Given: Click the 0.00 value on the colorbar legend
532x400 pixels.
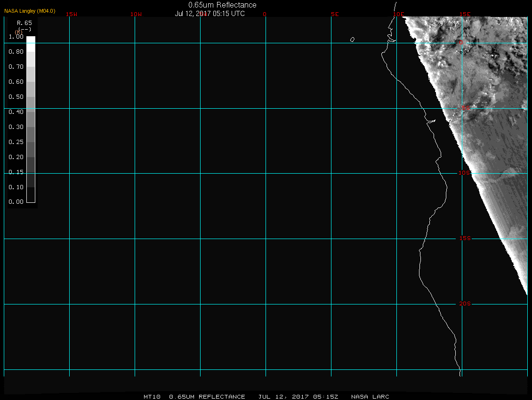Looking at the screenshot, I should [x=16, y=202].
